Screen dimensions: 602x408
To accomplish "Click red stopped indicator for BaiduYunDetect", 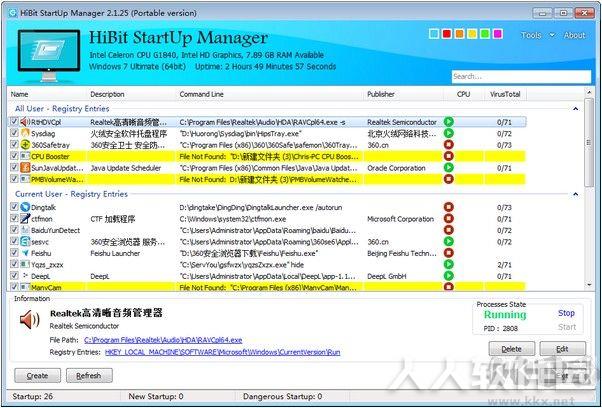I will [x=448, y=230].
